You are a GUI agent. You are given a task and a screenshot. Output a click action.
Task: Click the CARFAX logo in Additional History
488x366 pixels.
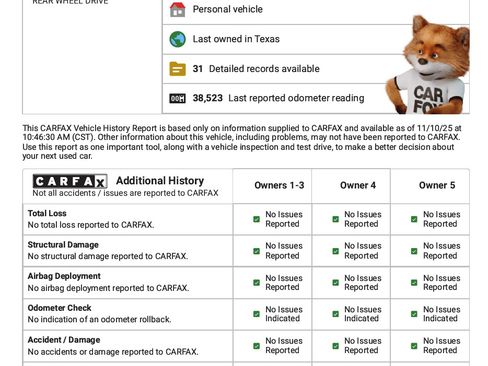70,181
